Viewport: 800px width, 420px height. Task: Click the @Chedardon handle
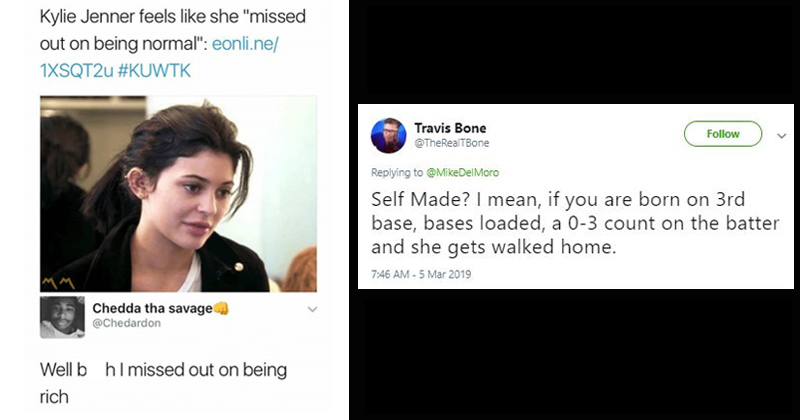tap(125, 324)
